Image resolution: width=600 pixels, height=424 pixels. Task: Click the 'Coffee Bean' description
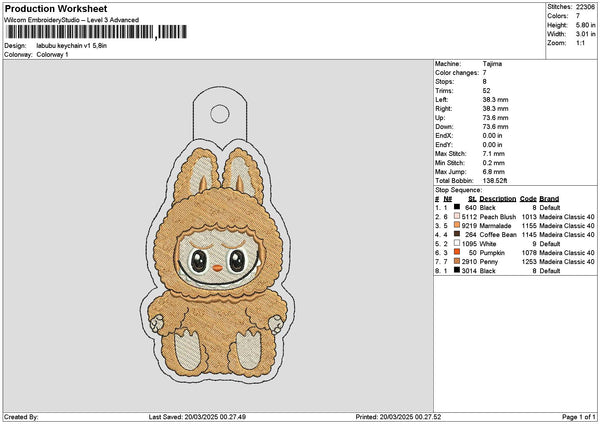pos(498,235)
